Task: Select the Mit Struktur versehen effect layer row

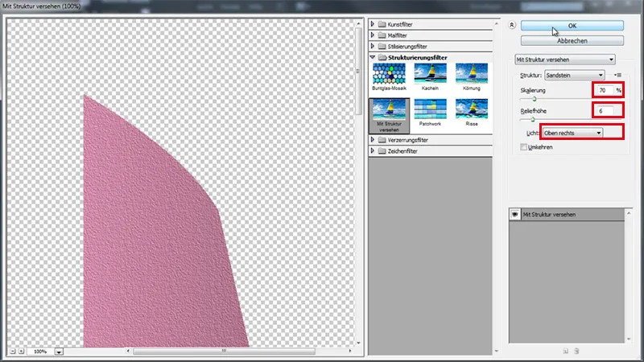Action: click(567, 214)
